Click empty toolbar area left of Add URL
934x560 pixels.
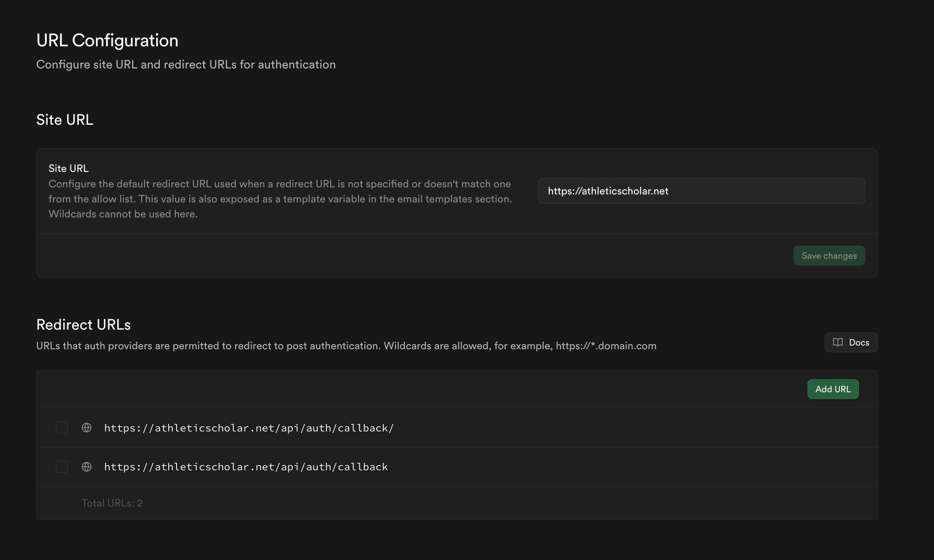click(417, 389)
